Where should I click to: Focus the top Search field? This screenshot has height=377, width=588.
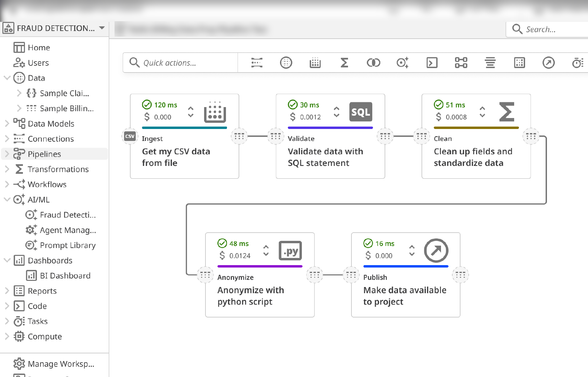[x=547, y=29]
